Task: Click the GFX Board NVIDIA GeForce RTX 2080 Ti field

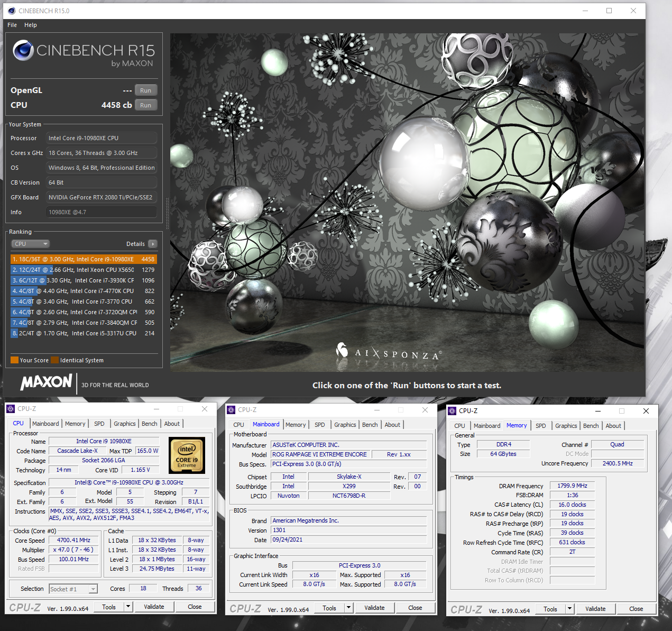Action: [102, 197]
